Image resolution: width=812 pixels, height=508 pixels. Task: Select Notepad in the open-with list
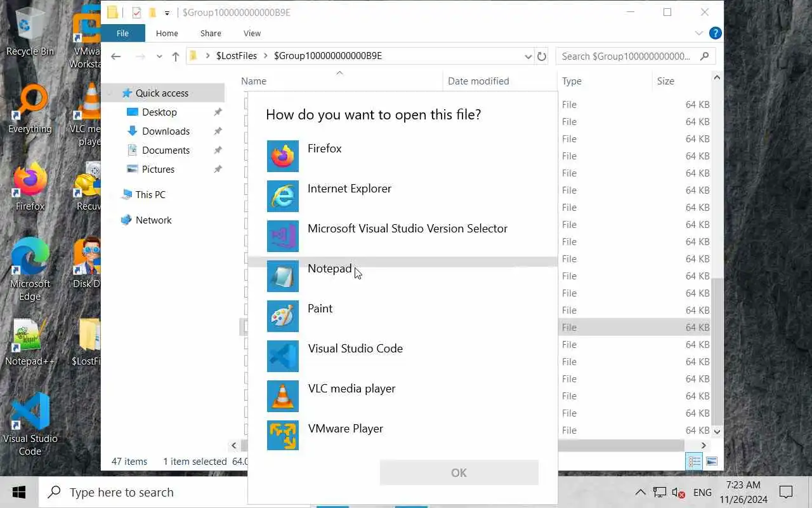(402, 276)
